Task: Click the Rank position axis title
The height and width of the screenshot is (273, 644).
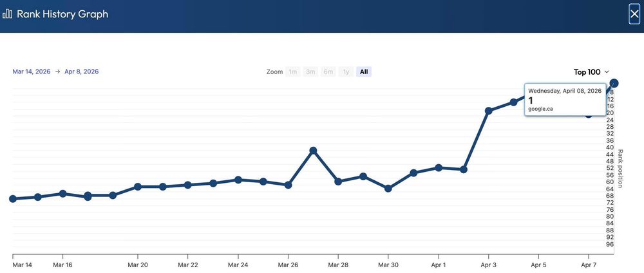Action: tap(620, 169)
